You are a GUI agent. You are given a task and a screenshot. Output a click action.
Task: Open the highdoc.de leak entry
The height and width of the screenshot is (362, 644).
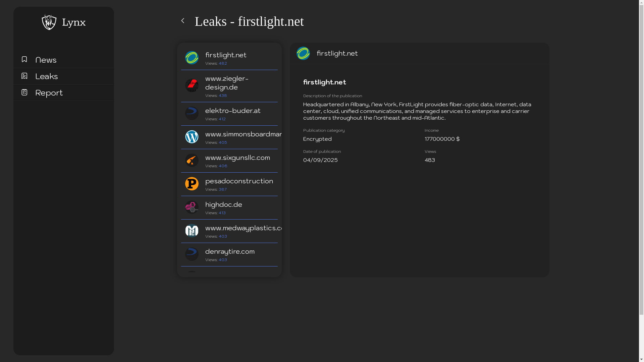point(224,205)
